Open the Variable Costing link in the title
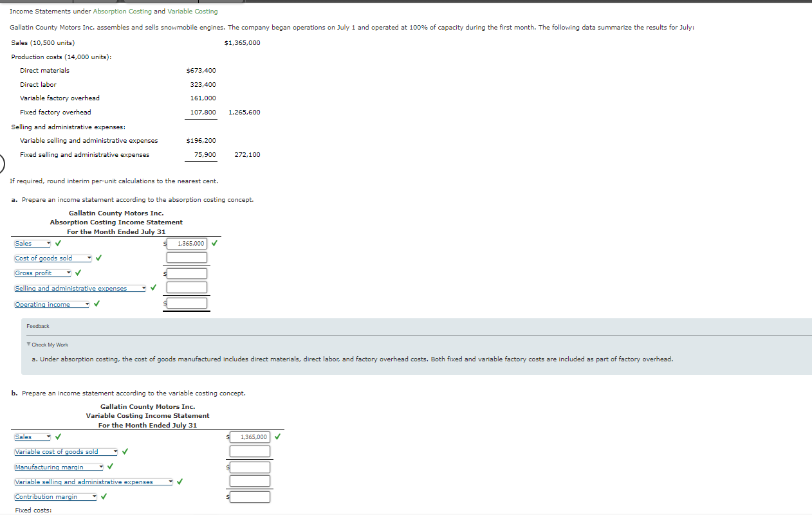This screenshot has width=812, height=515. (192, 12)
